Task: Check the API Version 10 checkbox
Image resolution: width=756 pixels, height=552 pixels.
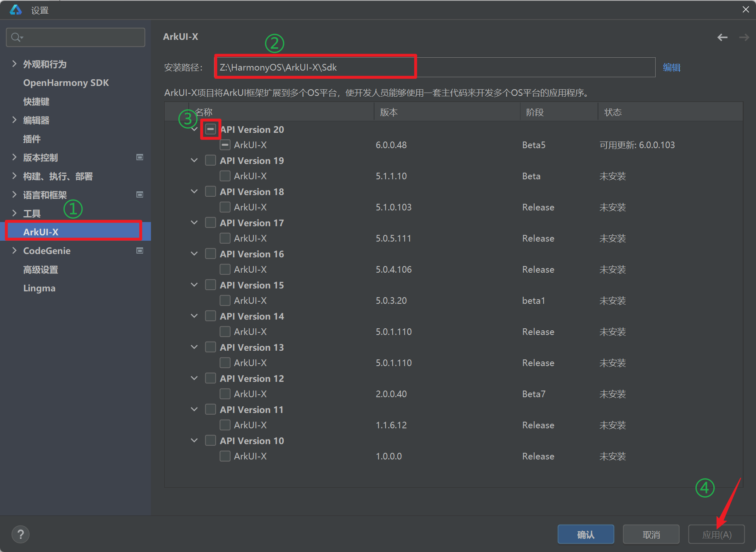Action: 211,441
